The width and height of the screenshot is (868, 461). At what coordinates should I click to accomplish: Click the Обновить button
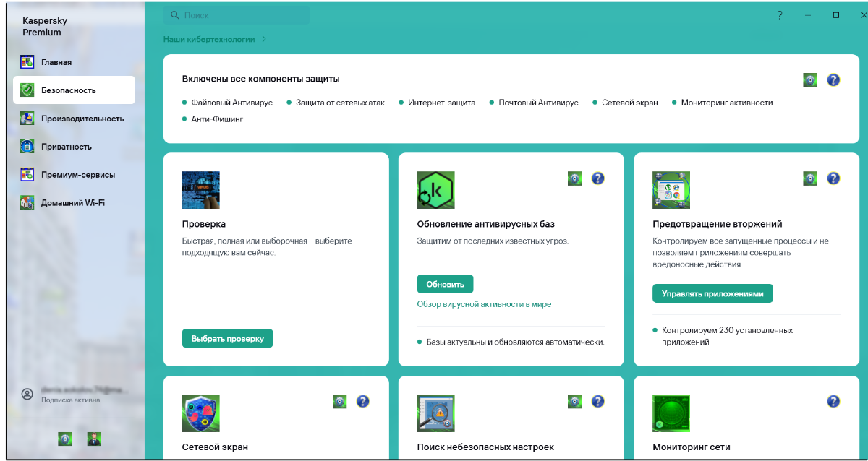(446, 284)
